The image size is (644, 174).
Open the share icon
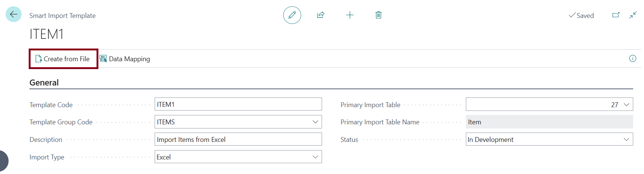[321, 15]
